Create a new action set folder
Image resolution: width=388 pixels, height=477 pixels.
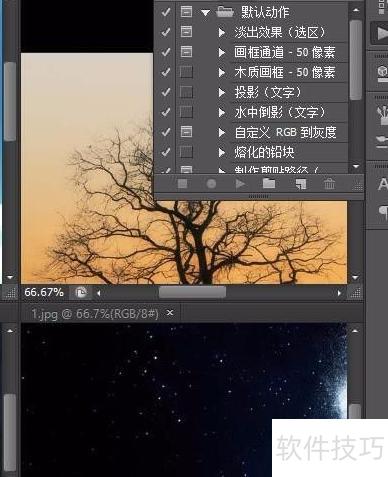pyautogui.click(x=269, y=183)
